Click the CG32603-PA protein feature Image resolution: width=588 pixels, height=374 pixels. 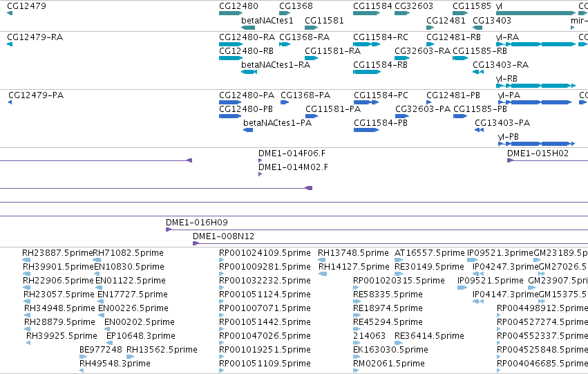coord(402,116)
